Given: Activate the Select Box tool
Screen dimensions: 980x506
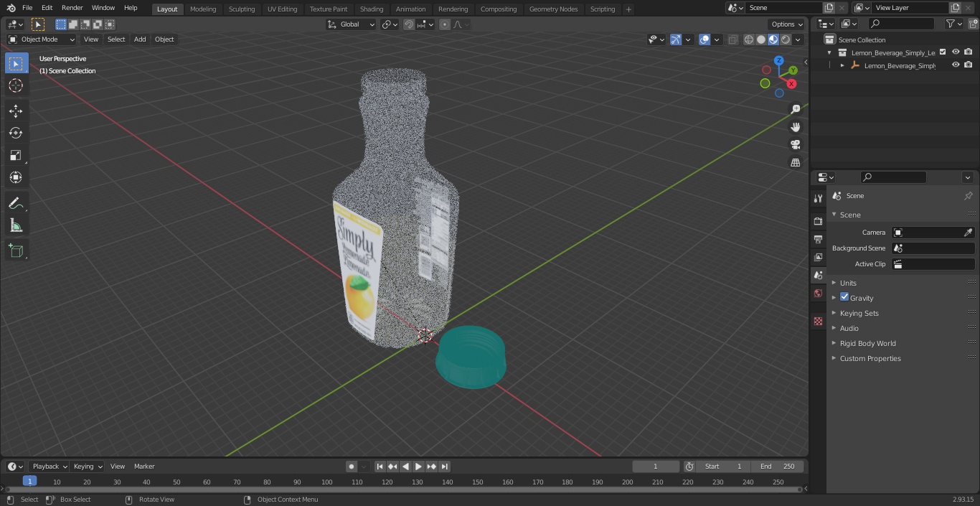Looking at the screenshot, I should click(16, 63).
